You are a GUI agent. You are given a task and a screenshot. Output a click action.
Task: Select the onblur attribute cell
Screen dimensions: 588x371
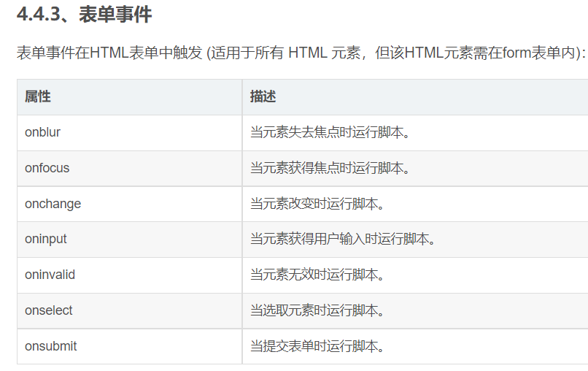tap(42, 132)
